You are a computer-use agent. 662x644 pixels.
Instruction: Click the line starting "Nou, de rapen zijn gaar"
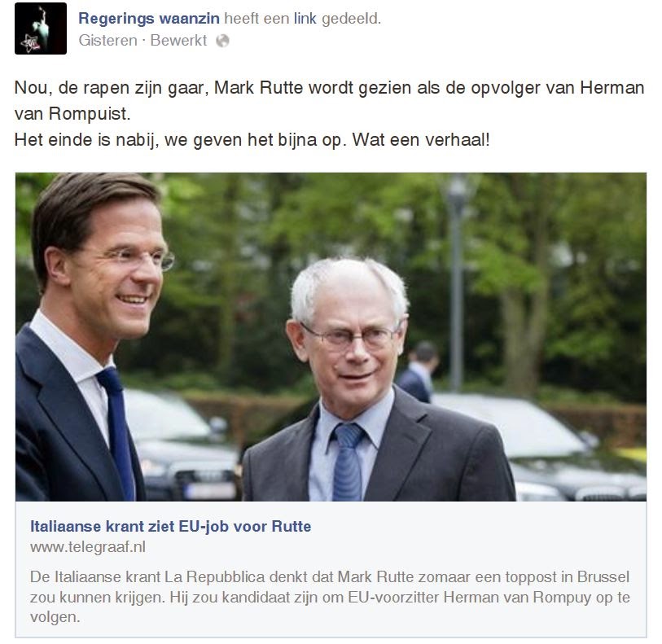click(329, 88)
